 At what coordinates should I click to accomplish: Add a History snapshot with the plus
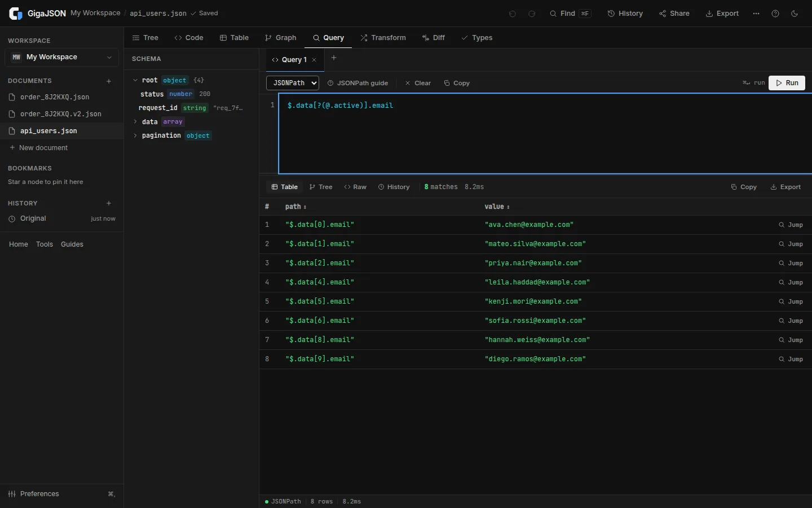click(x=109, y=203)
